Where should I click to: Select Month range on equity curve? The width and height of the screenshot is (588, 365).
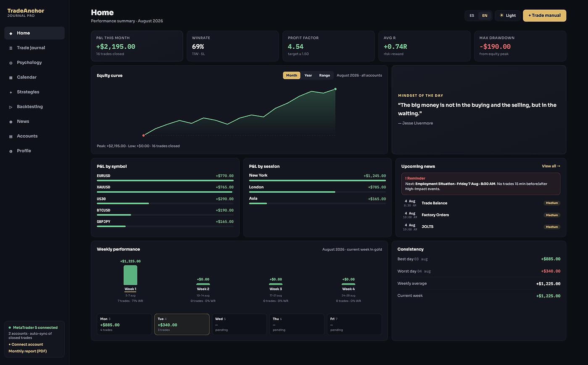291,75
